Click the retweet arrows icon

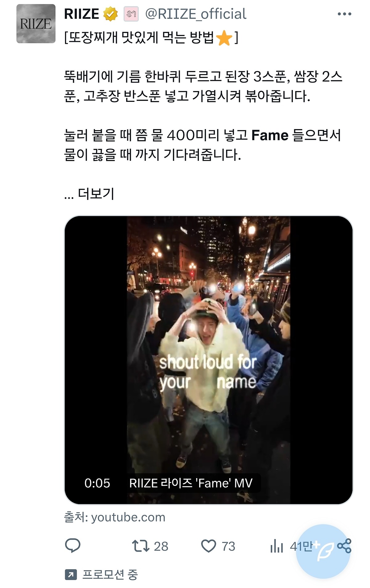(x=141, y=546)
